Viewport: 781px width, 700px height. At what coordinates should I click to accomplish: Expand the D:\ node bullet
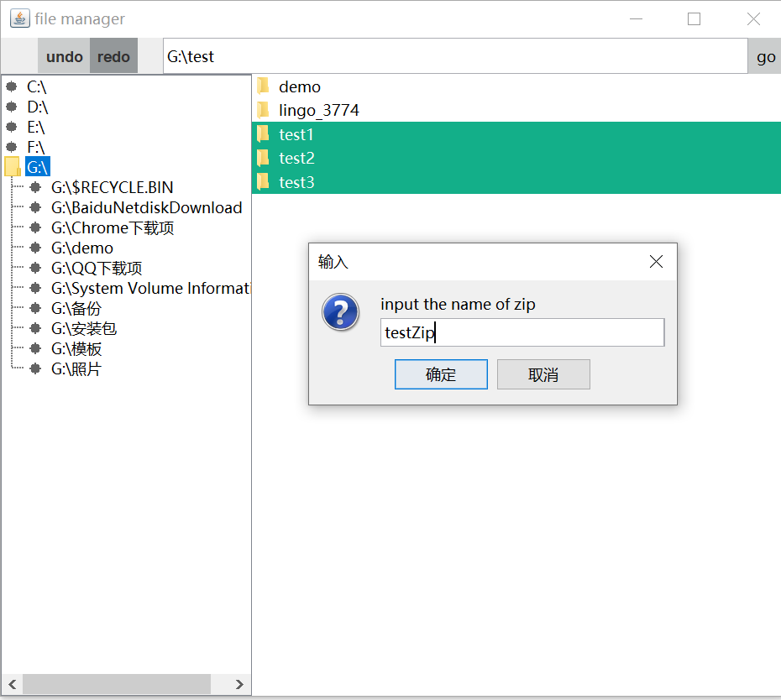pyautogui.click(x=12, y=107)
